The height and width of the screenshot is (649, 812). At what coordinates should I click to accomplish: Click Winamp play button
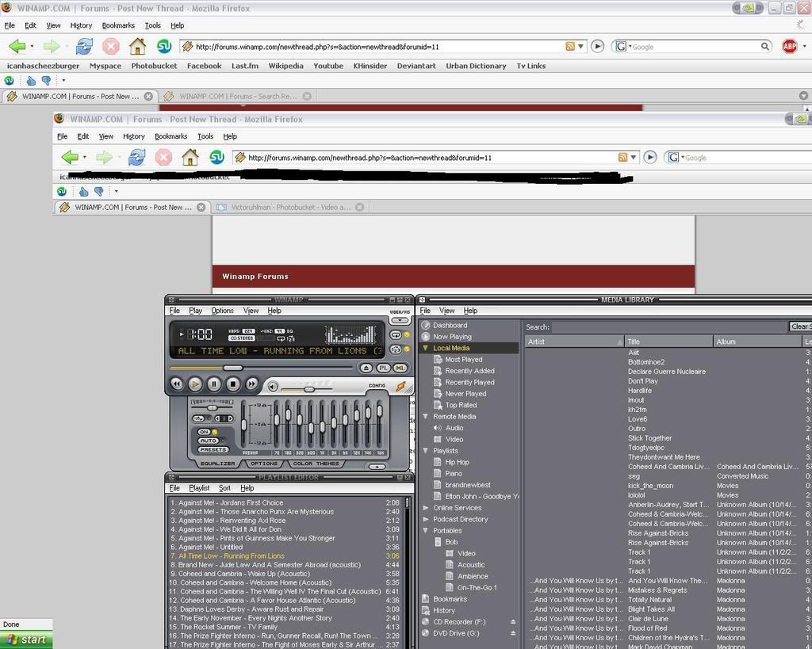(x=195, y=384)
